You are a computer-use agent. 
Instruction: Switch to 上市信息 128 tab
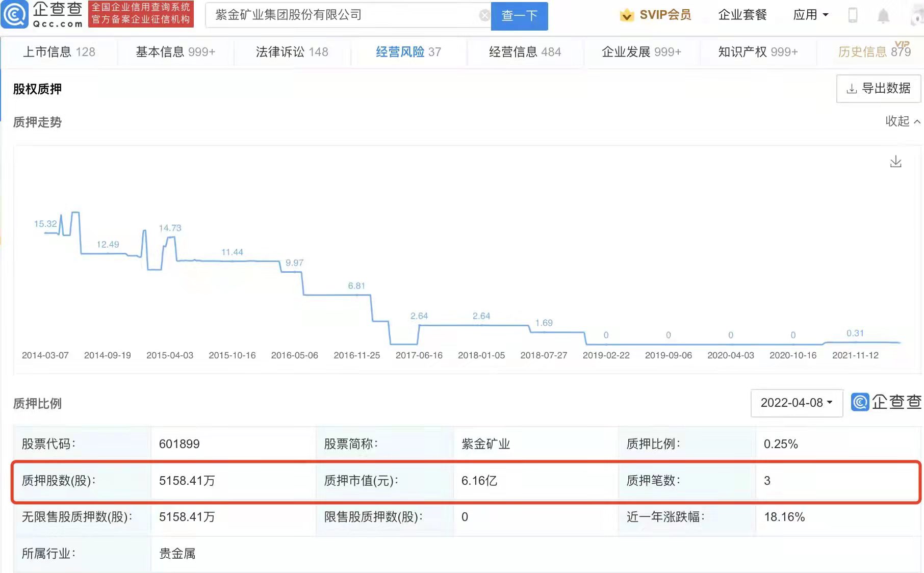coord(59,51)
